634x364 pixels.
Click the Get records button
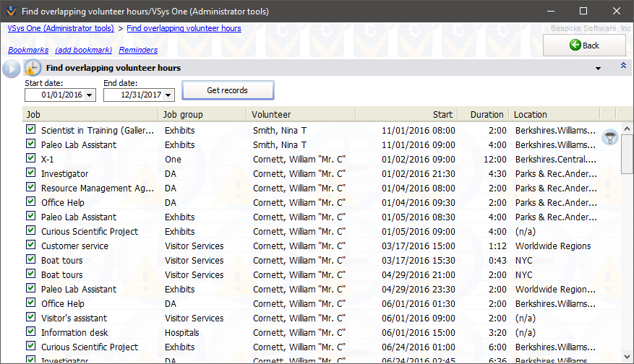coord(228,90)
